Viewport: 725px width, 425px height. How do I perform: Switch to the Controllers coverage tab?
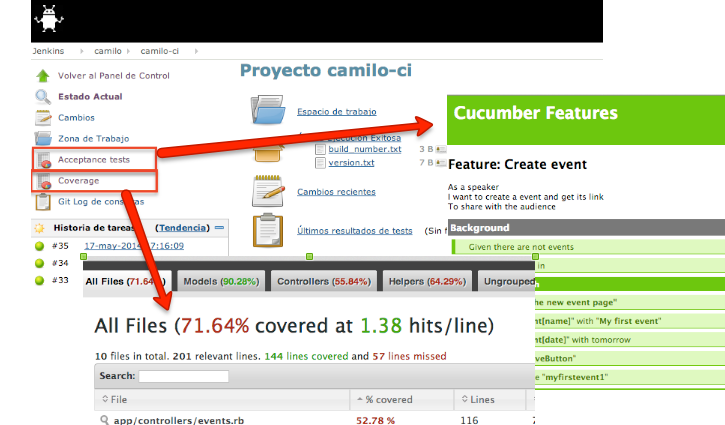tap(322, 283)
